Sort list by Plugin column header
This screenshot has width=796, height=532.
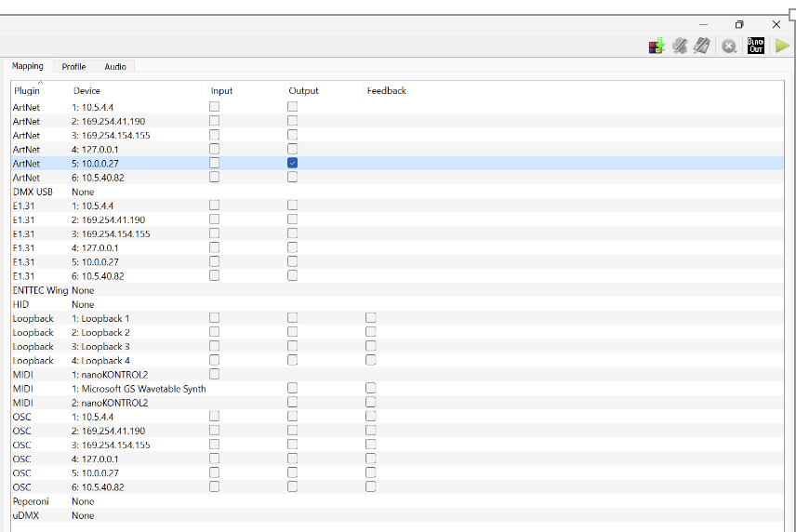click(x=27, y=91)
